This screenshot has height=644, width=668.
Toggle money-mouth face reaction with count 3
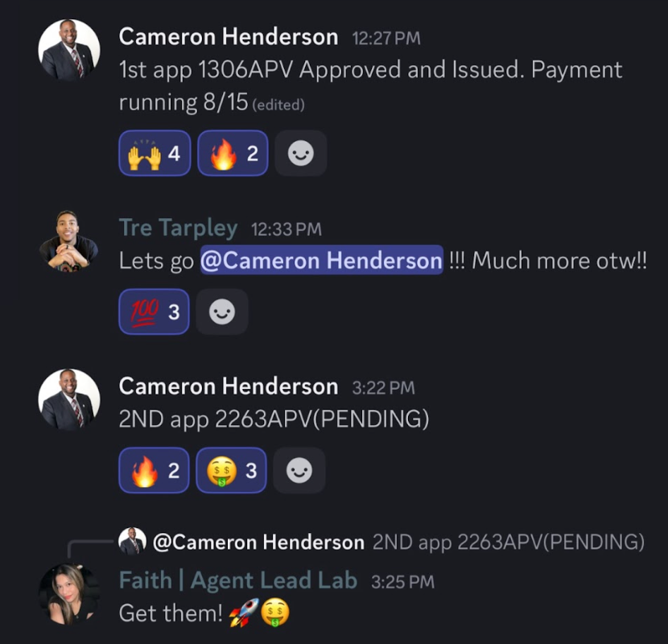(x=231, y=470)
